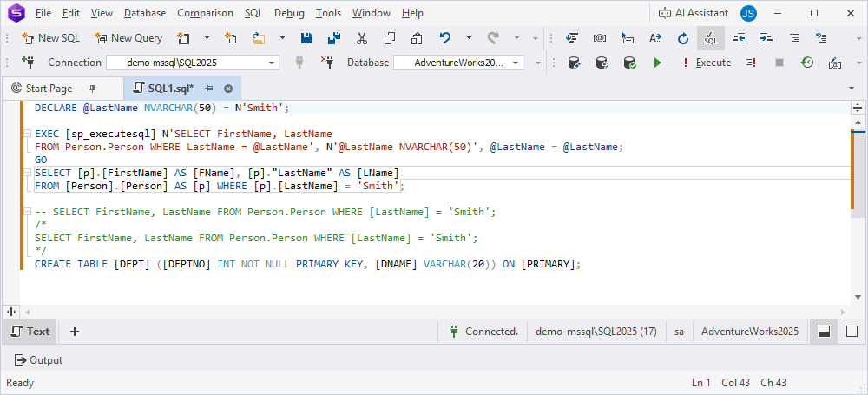868x395 pixels.
Task: Collapse the SELECT [p].[FirstName] code block
Action: [27, 173]
